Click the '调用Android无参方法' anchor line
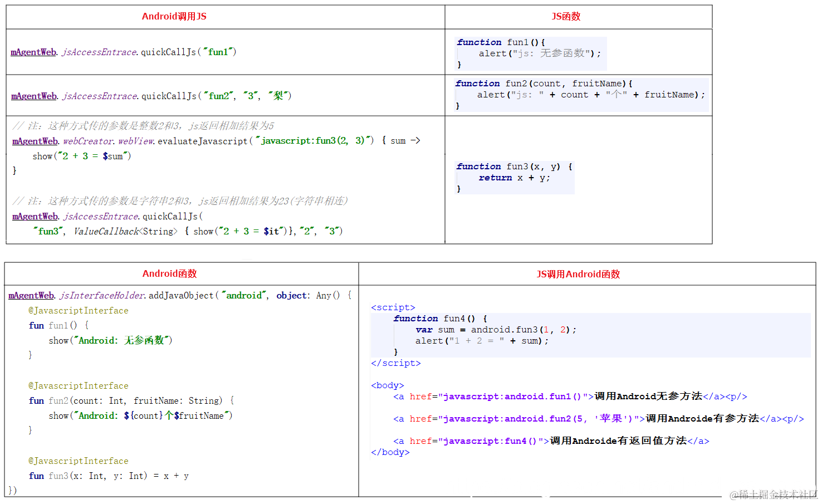The width and height of the screenshot is (822, 504). 570,397
